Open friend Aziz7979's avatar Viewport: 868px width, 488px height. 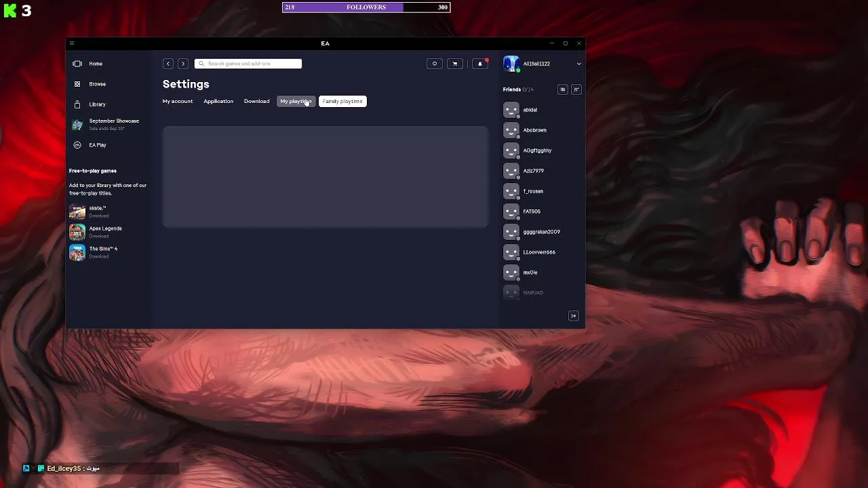[511, 171]
